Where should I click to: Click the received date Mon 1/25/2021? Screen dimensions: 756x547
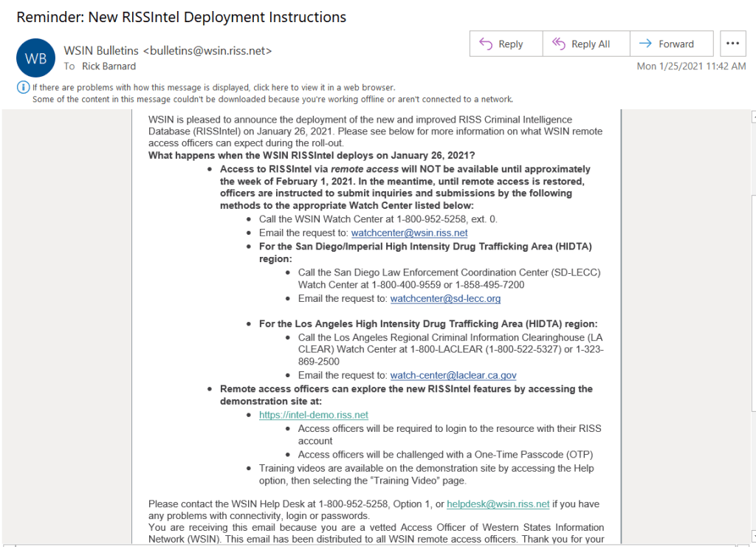[691, 66]
